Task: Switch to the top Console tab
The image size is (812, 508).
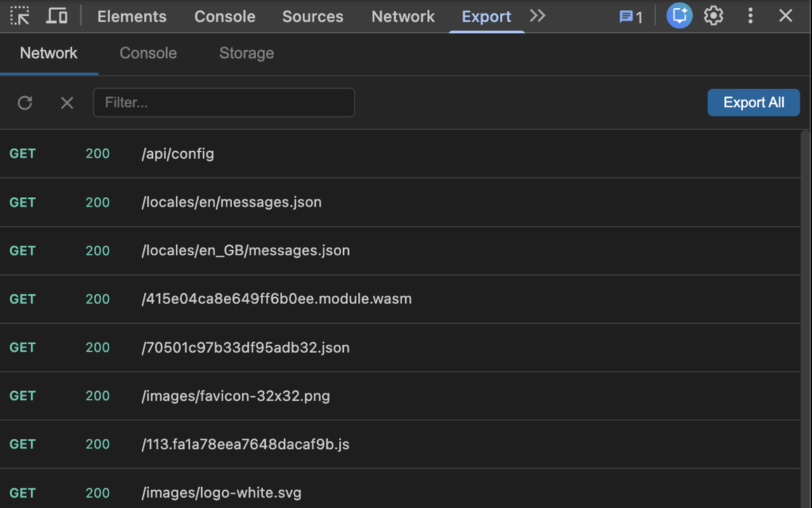Action: tap(225, 17)
